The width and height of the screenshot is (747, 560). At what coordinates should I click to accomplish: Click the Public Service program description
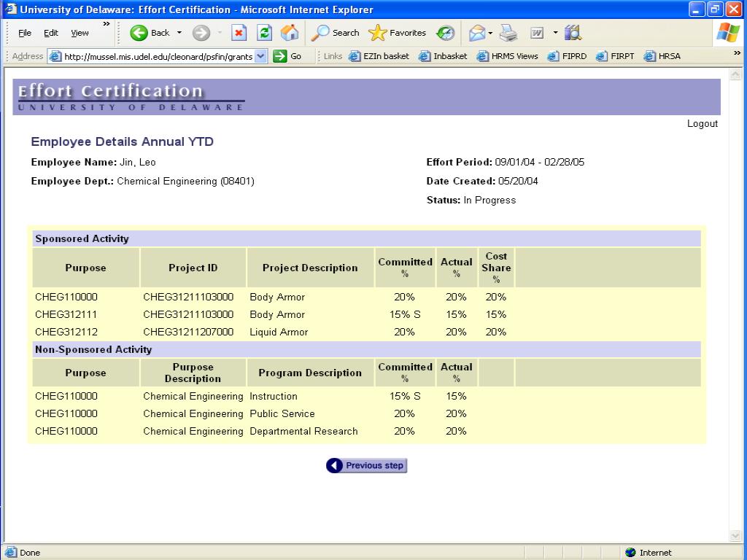click(x=282, y=414)
